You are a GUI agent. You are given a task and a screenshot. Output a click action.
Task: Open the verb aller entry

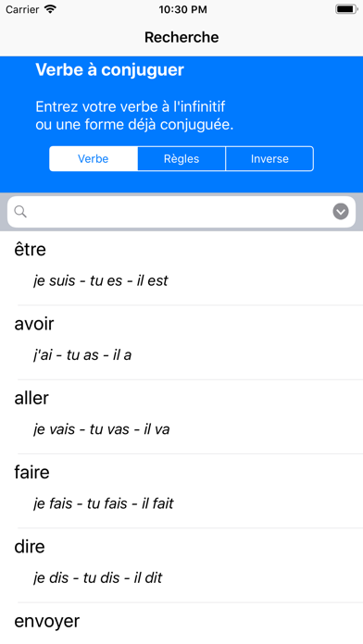click(181, 417)
